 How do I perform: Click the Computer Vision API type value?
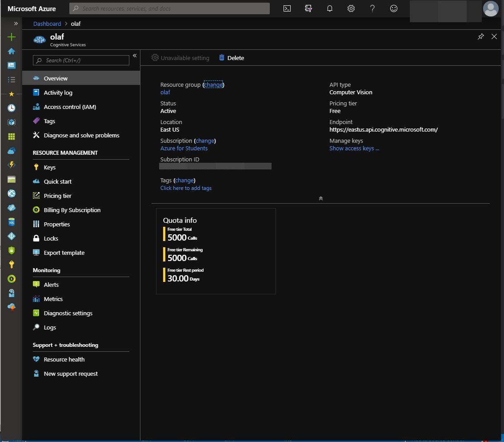(x=351, y=92)
